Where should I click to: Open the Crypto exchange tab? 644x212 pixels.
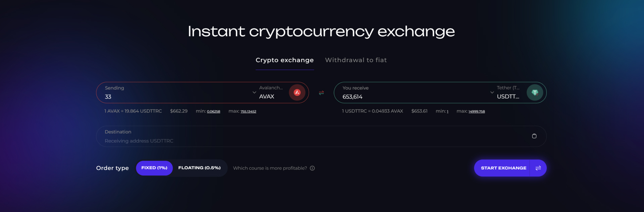point(285,60)
